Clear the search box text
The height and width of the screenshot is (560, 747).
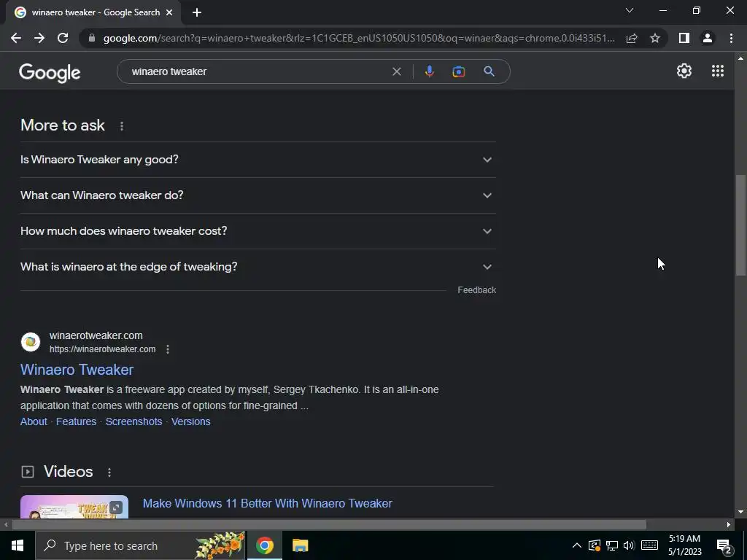[396, 71]
